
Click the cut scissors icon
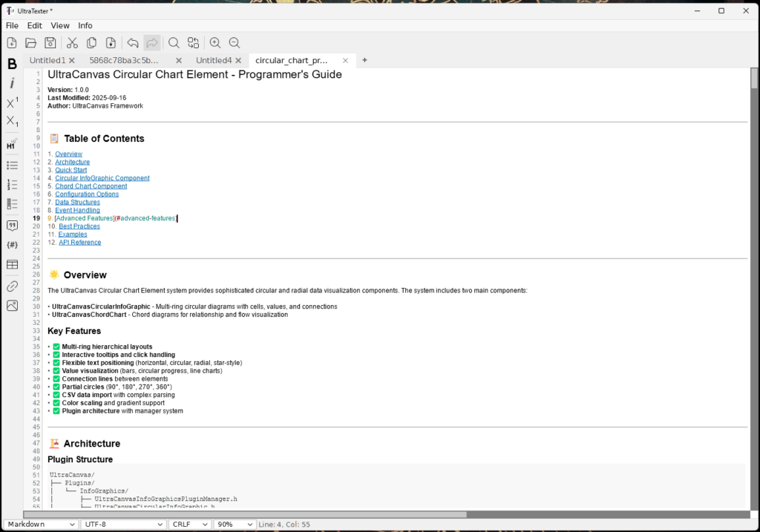point(72,43)
